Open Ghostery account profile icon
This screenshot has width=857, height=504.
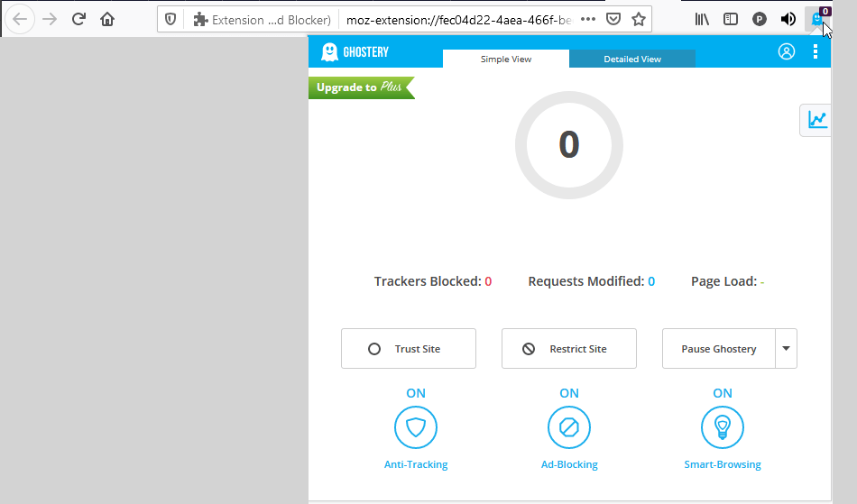(x=787, y=52)
